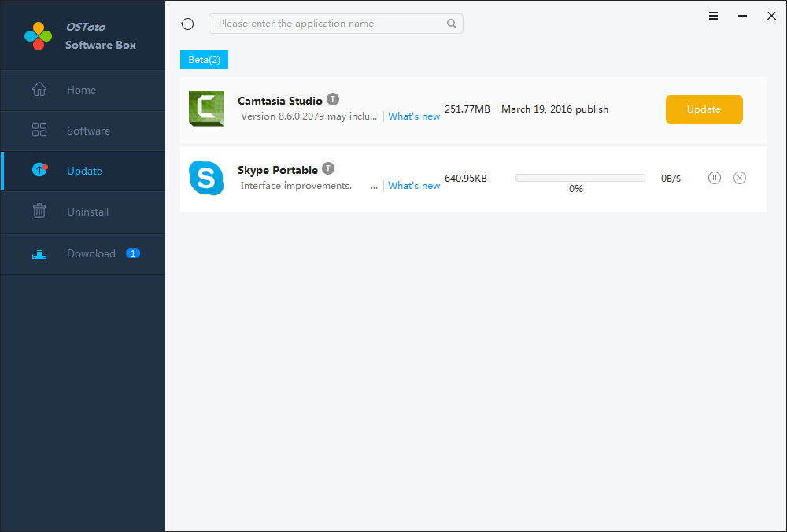Open the Software section
This screenshot has height=532, width=787.
(83, 131)
